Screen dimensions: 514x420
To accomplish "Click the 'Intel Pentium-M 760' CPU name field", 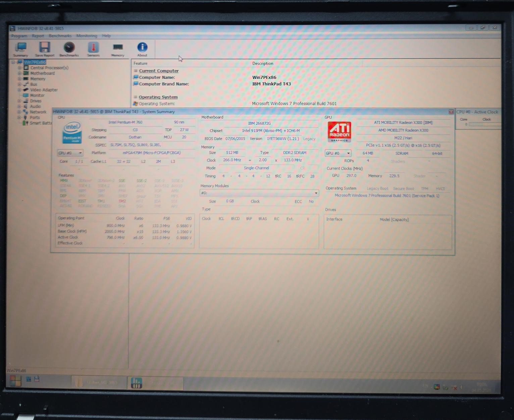I will coord(125,122).
